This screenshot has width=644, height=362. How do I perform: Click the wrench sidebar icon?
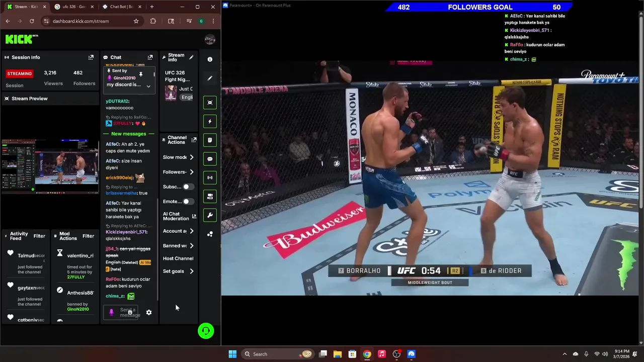point(210,215)
